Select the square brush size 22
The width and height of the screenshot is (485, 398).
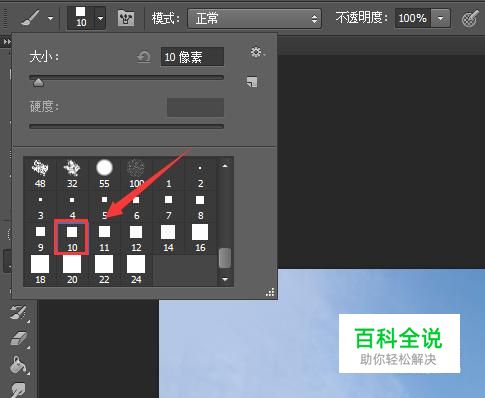click(x=104, y=270)
